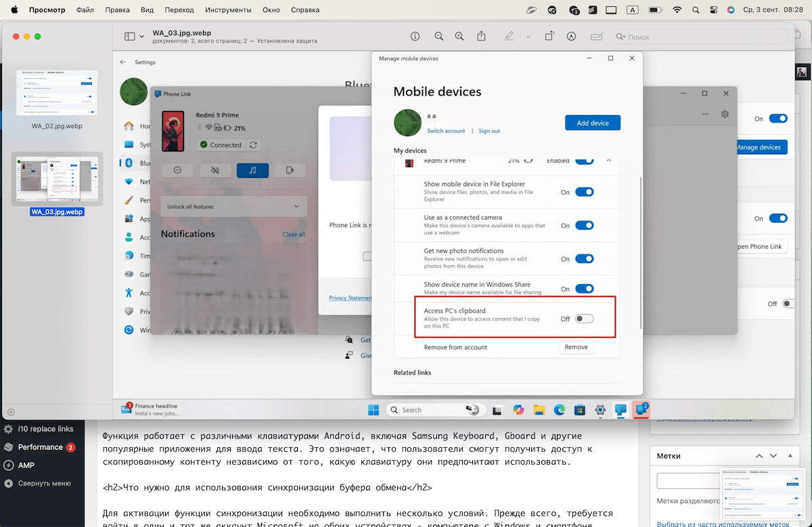Open Spotlight search in menu bar
Image resolution: width=812 pixels, height=527 pixels.
point(696,10)
